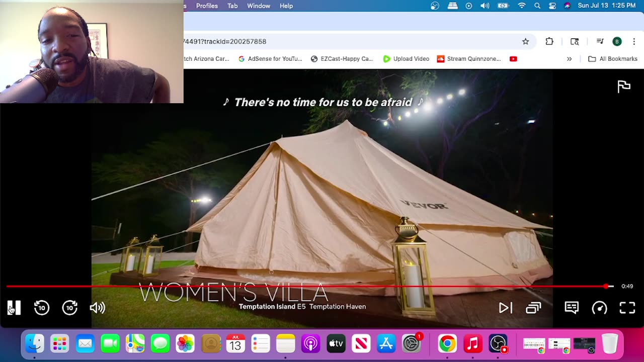Mute the Netflix player volume
The width and height of the screenshot is (644, 362).
98,308
